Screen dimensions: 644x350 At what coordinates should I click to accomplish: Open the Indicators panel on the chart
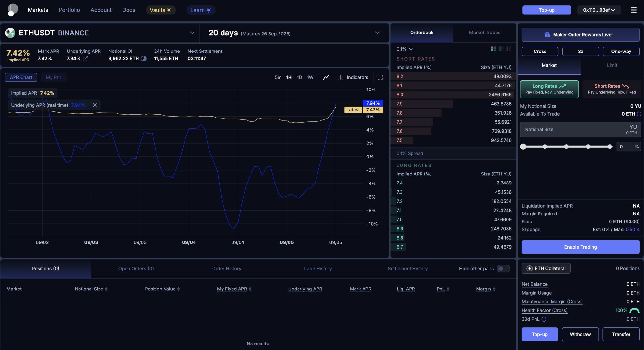coord(354,77)
